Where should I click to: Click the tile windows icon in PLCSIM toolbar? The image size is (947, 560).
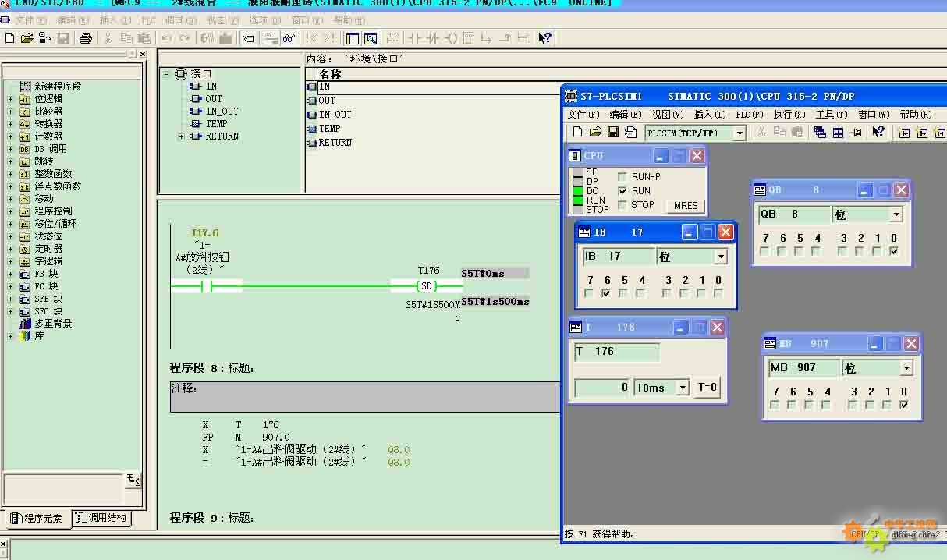838,133
